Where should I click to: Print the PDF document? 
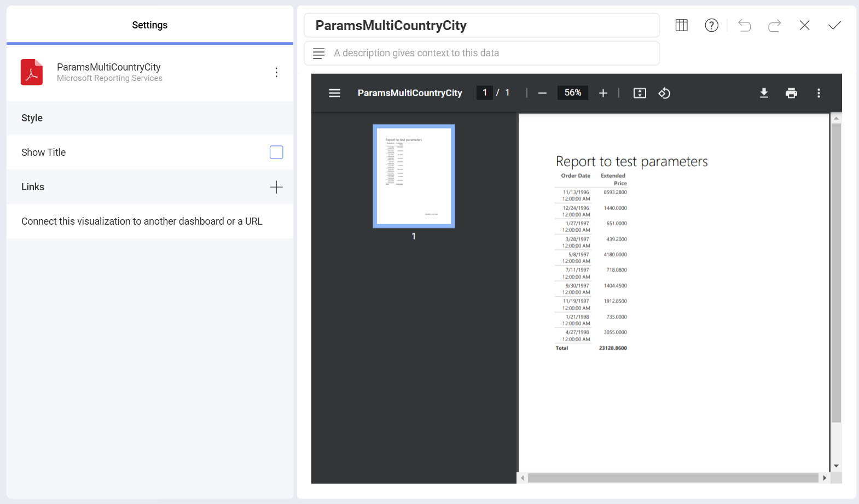(791, 93)
